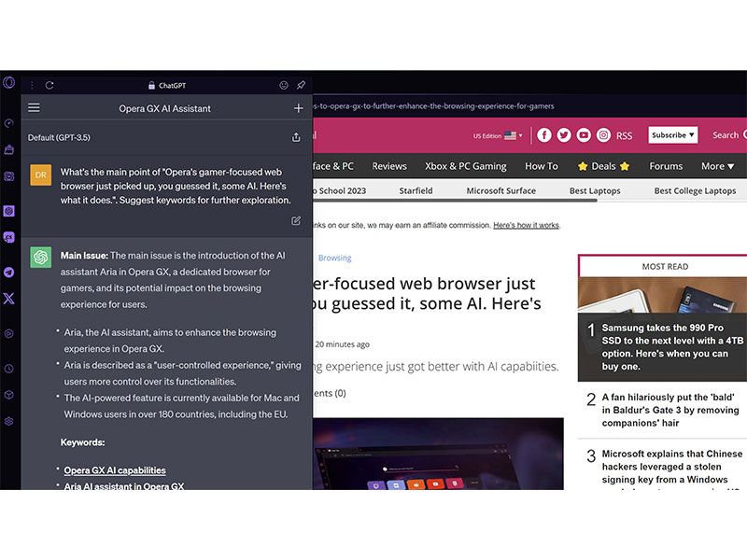Open the RSS feed link
The width and height of the screenshot is (747, 560).
coord(624,135)
